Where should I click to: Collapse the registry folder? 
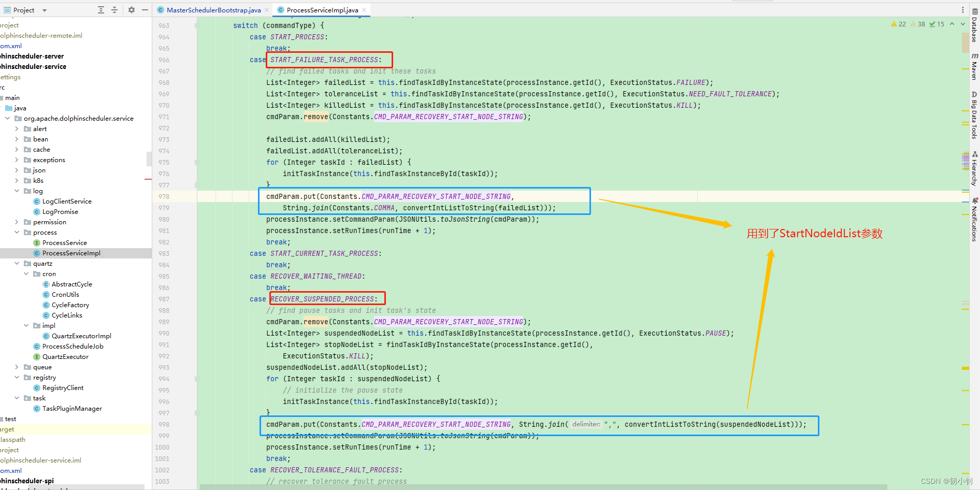[17, 378]
